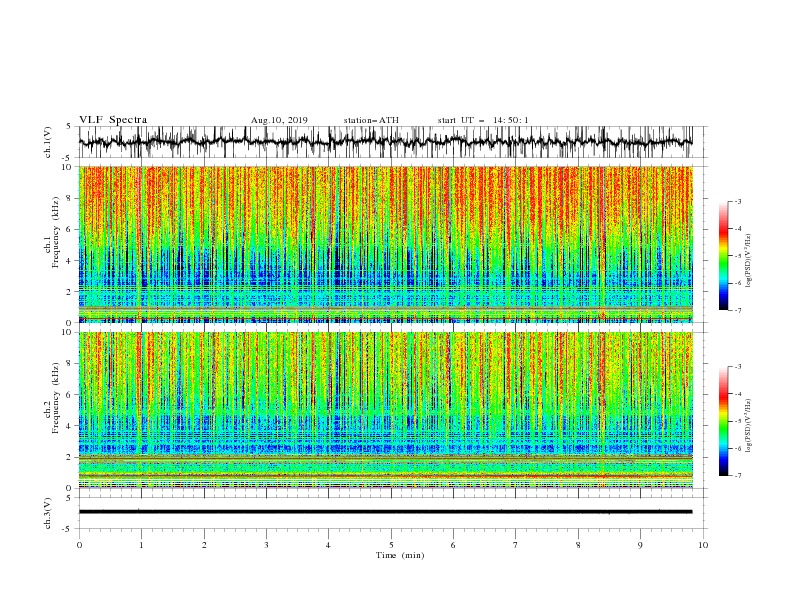
Task: Click the ch.2 color bar "log(PSD)(V²/Hz)" label
Action: 749,426
